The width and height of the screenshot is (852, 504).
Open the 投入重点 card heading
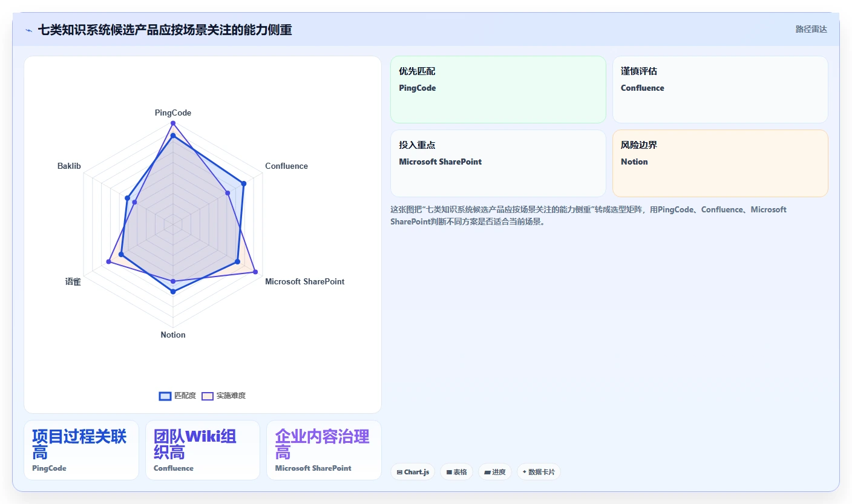point(417,145)
